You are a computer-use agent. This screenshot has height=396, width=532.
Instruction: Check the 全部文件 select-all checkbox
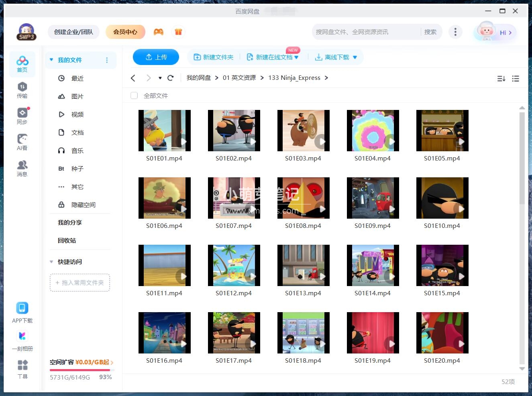[134, 95]
